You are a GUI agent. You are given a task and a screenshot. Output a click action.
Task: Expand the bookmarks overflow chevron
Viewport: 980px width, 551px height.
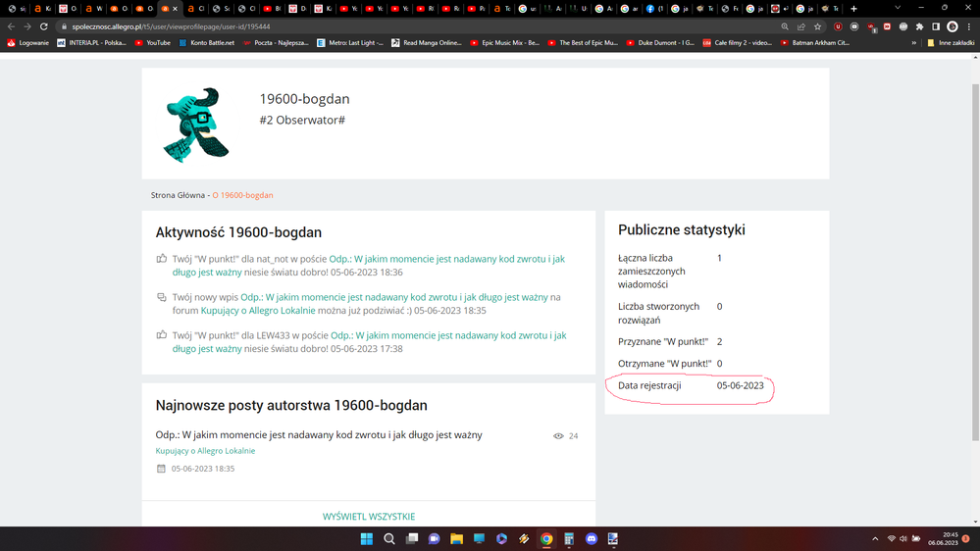913,43
